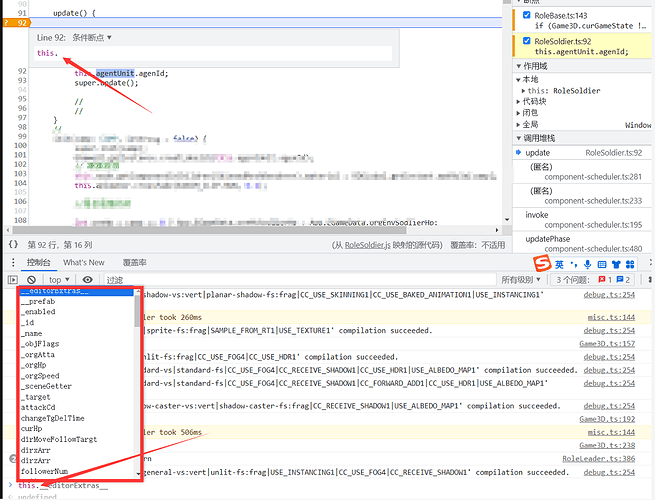Click the conditional breakpoint marker on line 92
Viewport: 655px width, 500px height.
tap(17, 23)
